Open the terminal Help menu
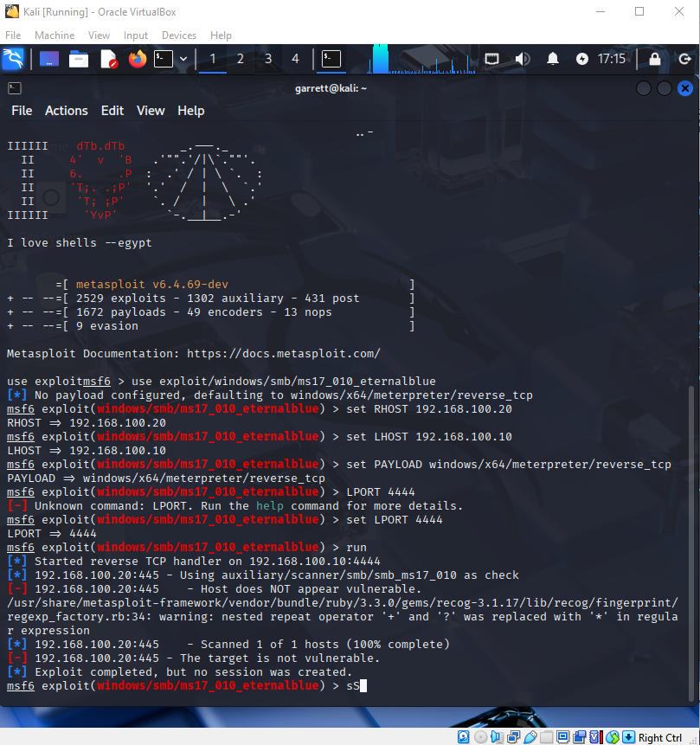Image resolution: width=700 pixels, height=745 pixels. (191, 111)
